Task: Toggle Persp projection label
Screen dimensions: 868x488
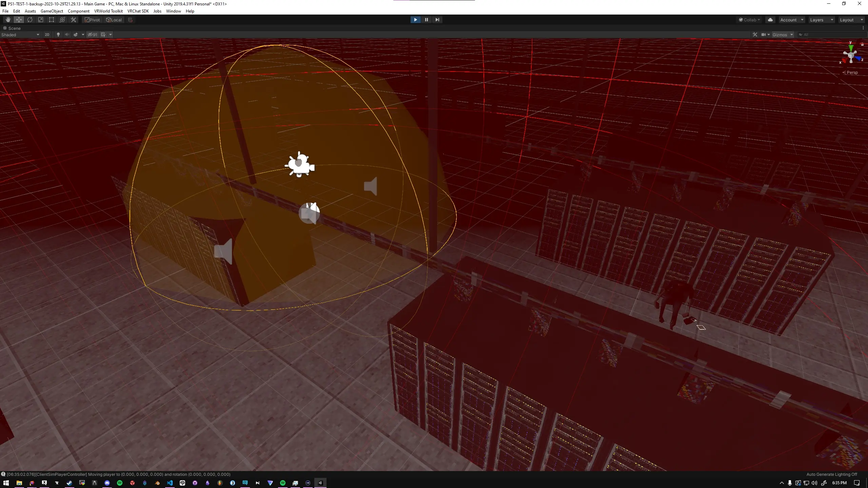Action: point(850,73)
